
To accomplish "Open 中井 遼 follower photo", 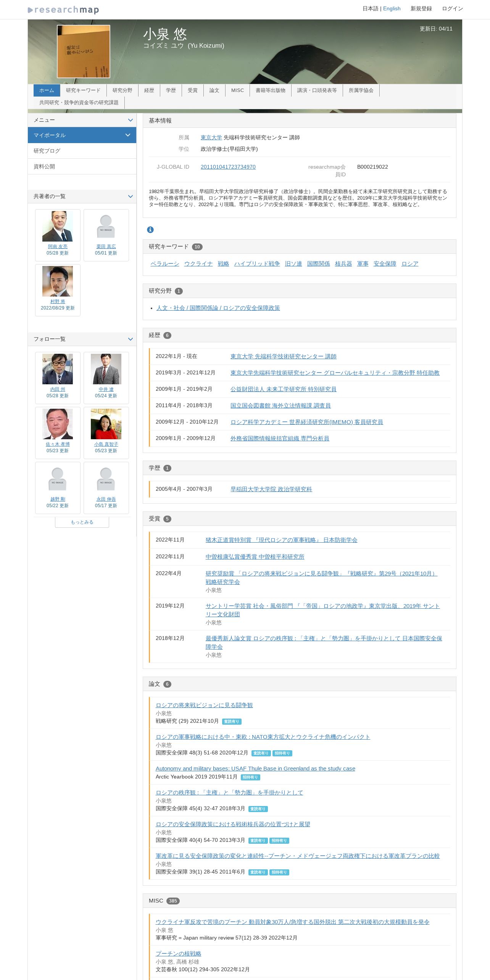I will pos(106,369).
